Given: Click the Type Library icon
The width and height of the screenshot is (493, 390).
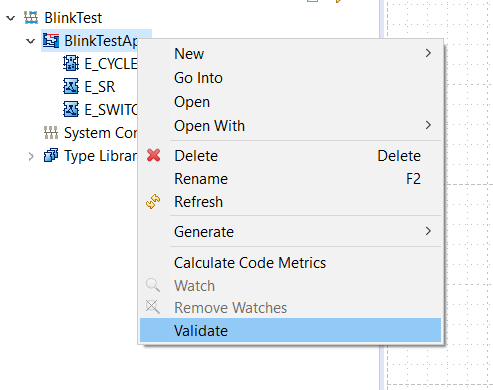Looking at the screenshot, I should (x=51, y=156).
